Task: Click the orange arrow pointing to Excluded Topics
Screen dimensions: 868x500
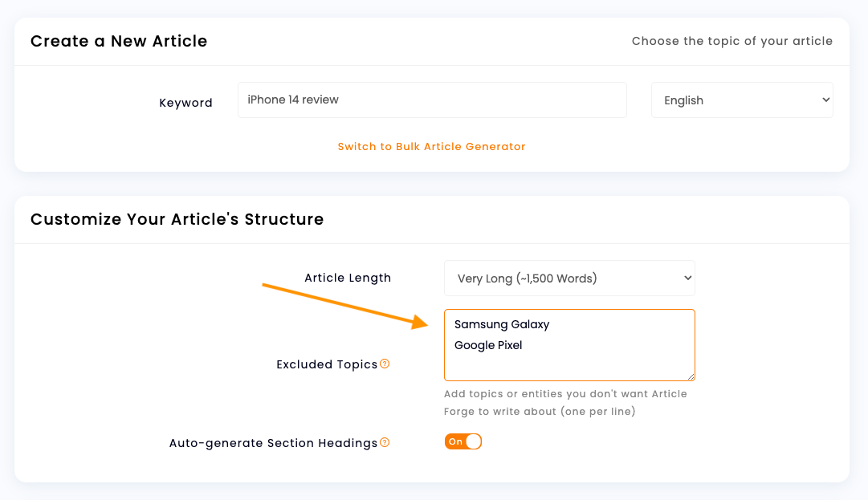Action: click(x=345, y=305)
